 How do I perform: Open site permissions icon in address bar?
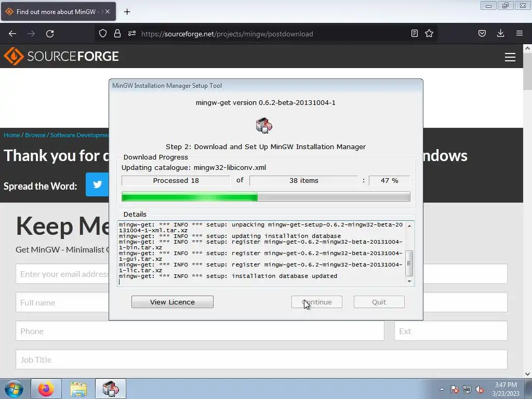132,34
